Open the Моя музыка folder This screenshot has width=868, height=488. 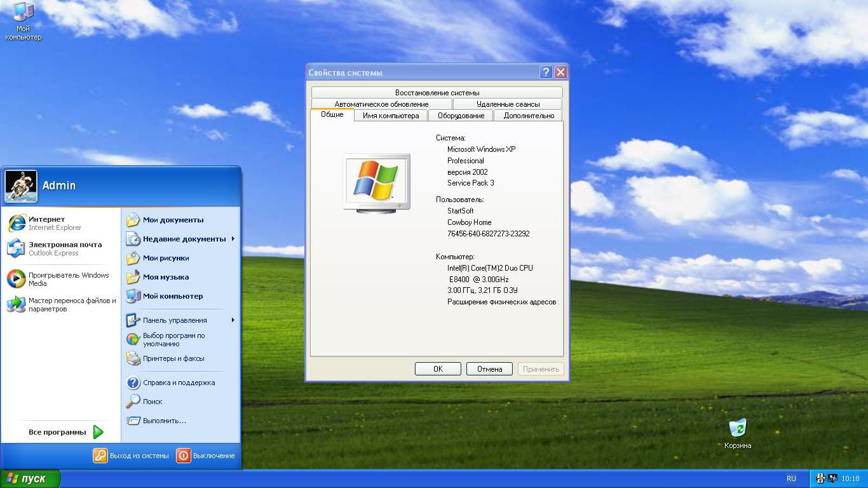pos(158,277)
